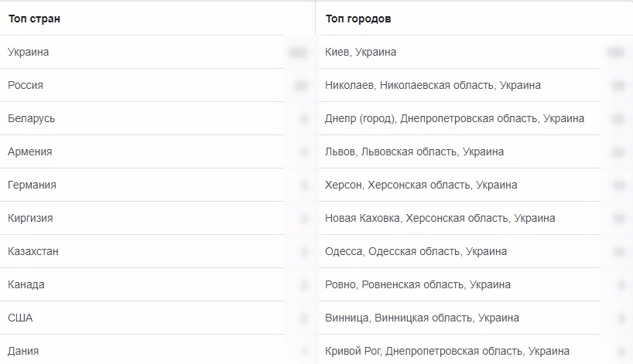Select the Беларусь country row
Viewport: 633px width, 364px height.
tap(31, 118)
